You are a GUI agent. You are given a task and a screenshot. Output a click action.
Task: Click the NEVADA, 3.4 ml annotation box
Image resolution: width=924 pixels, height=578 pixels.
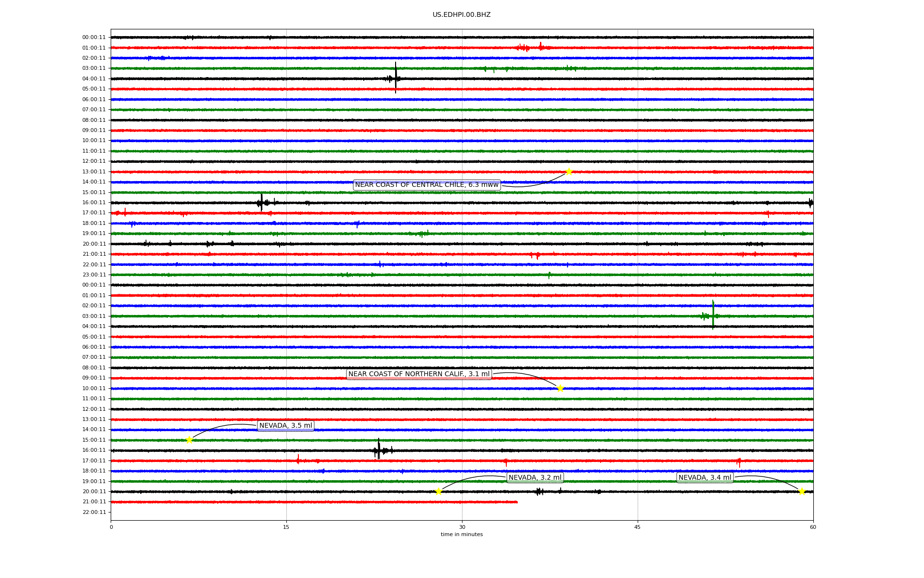coord(705,478)
